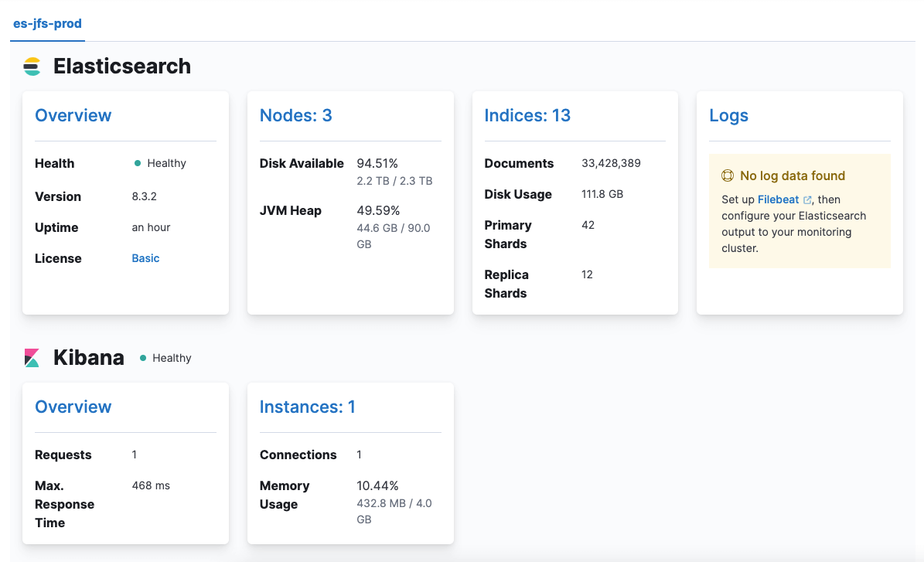Click the Healthy status text beside Kibana

click(172, 358)
